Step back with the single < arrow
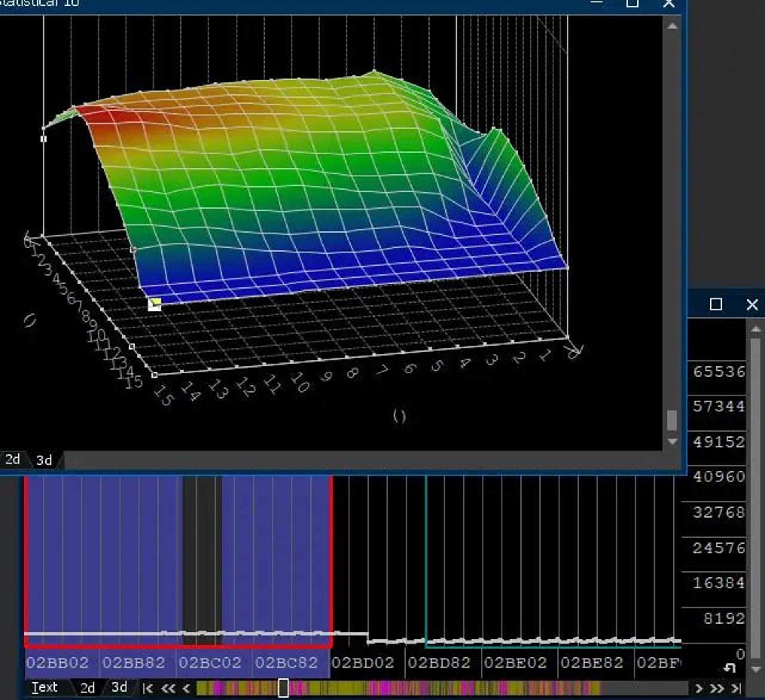Viewport: 765px width, 700px height. [x=186, y=688]
